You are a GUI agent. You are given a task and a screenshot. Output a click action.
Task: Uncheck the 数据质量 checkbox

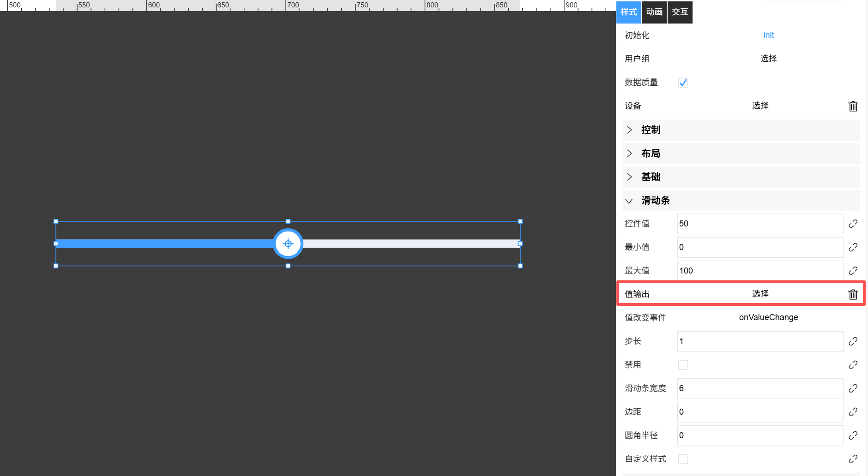(x=682, y=83)
